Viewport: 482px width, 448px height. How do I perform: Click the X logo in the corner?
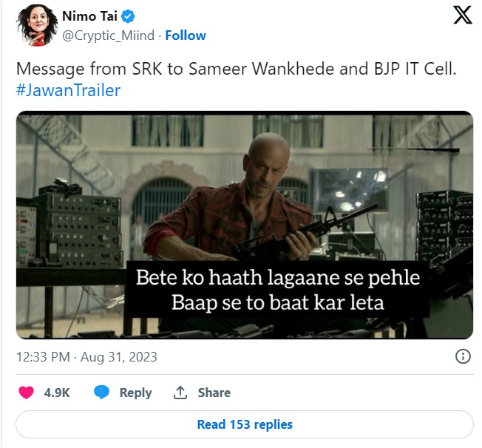coord(462,15)
